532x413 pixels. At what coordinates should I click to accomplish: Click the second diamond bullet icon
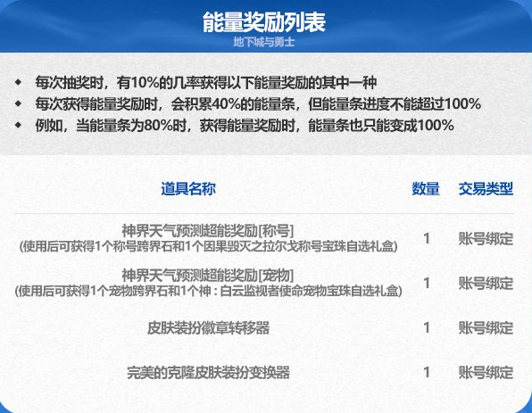(x=18, y=103)
